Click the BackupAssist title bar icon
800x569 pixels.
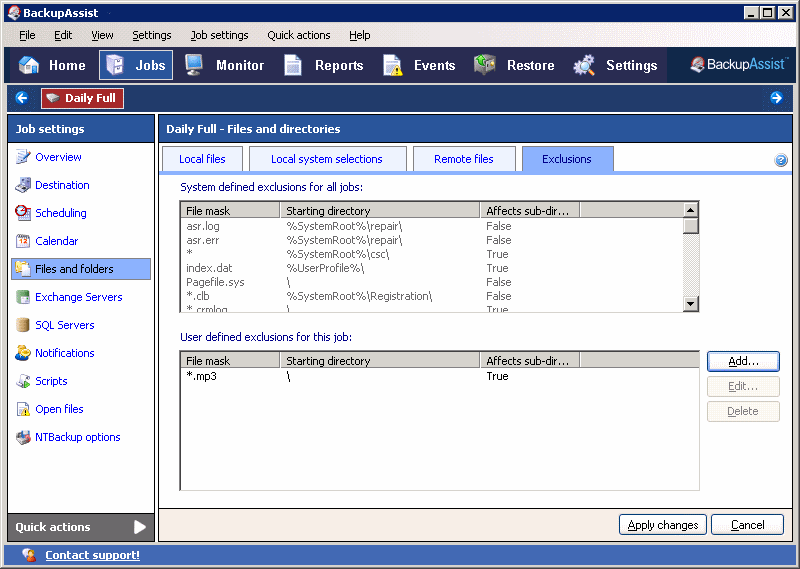point(14,13)
